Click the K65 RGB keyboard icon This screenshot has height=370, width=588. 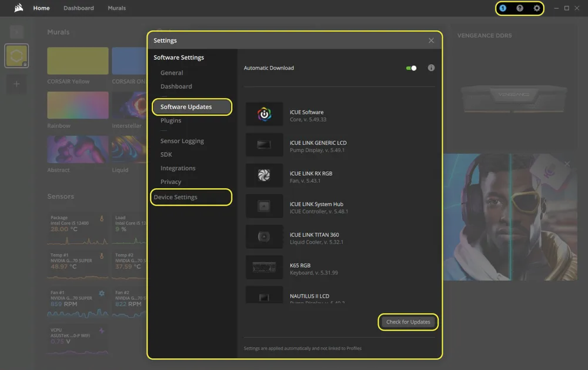coord(265,268)
